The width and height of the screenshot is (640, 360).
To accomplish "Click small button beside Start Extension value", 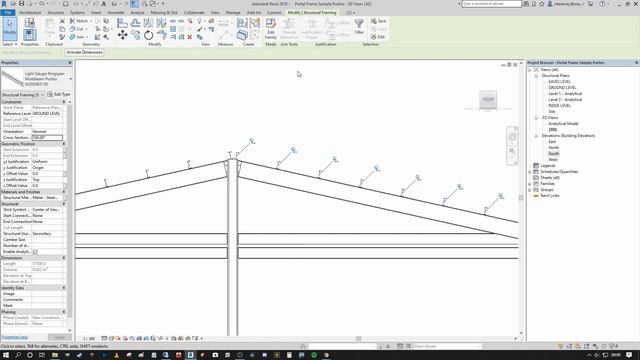I will 65,150.
